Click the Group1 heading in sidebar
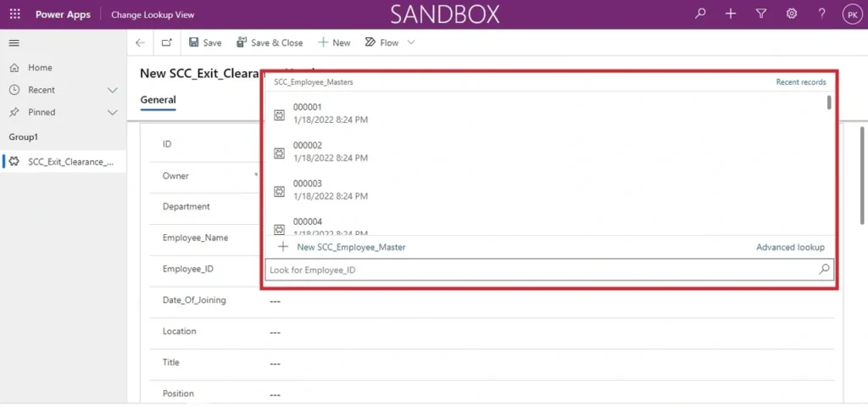Viewport: 868px width, 408px height. click(23, 137)
